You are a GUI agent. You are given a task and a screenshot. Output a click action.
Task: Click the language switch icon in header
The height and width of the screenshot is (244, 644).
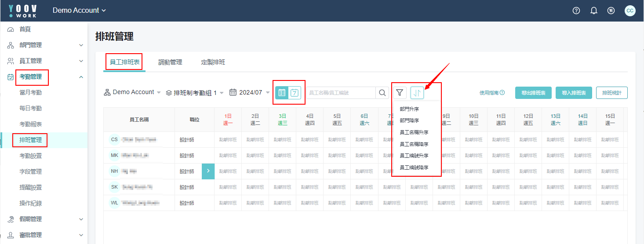(611, 11)
